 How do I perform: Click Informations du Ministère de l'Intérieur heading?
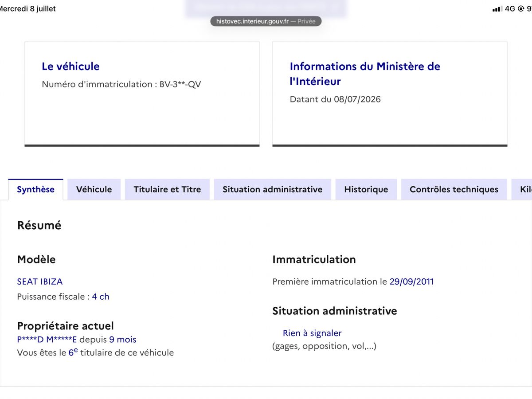click(365, 74)
